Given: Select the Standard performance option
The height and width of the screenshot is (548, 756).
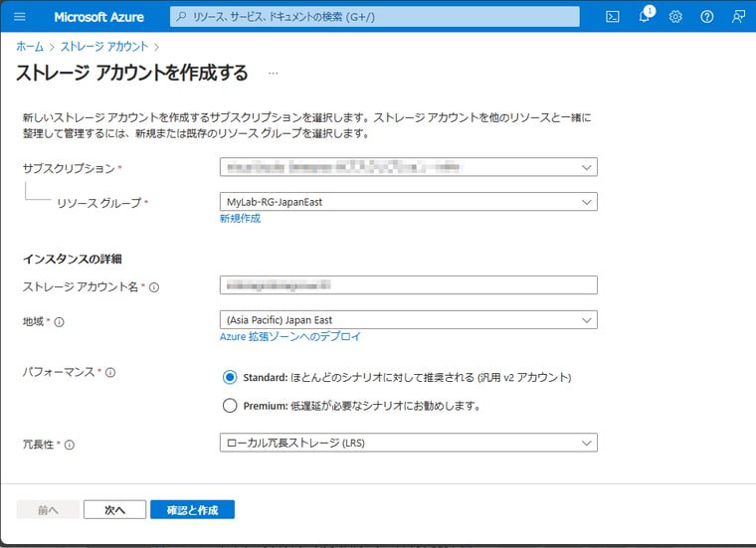Looking at the screenshot, I should [x=230, y=377].
